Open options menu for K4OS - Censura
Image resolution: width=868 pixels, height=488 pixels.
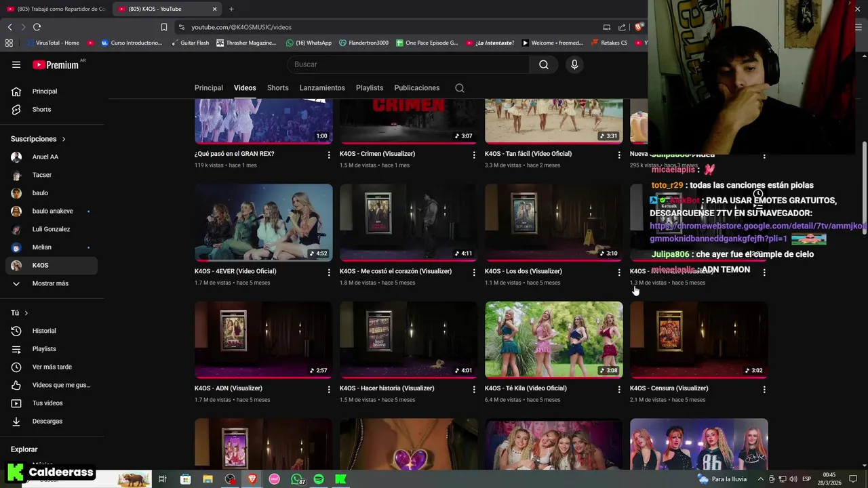[764, 390]
